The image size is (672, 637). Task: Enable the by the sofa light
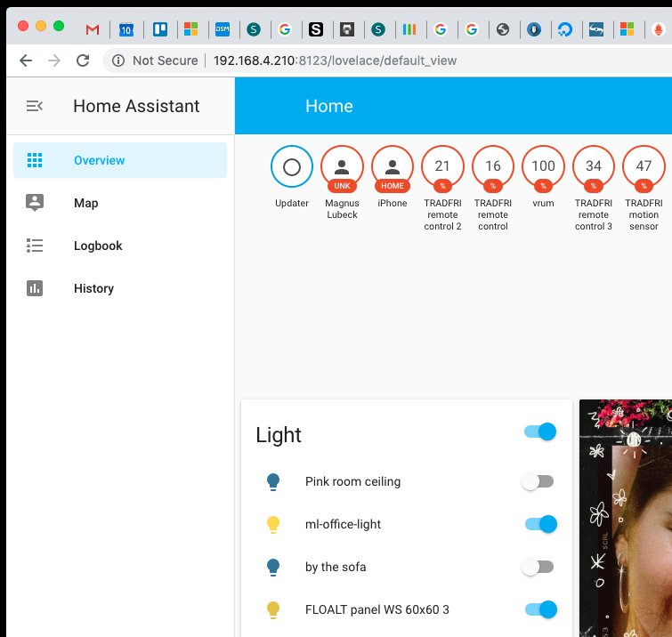pyautogui.click(x=538, y=567)
